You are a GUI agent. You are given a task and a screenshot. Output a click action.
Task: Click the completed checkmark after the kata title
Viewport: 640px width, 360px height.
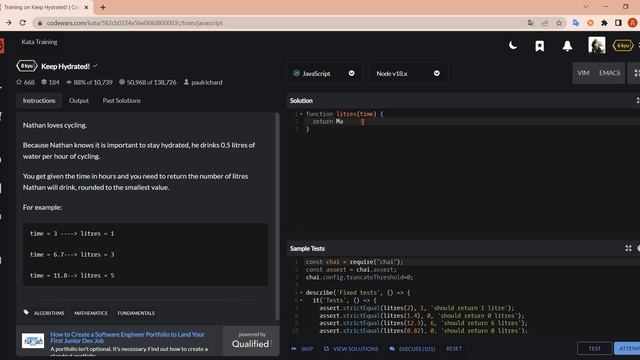point(95,66)
